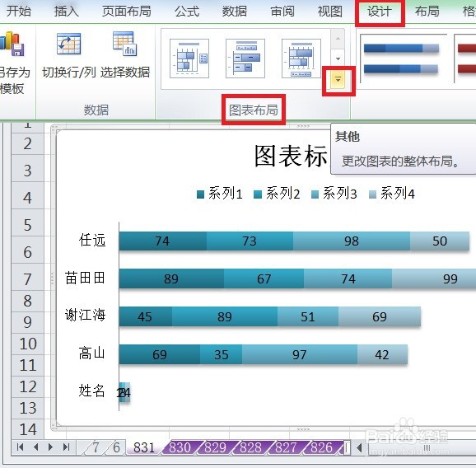Expand the chart layout gallery 其他 button
Viewport: 476px width, 468px height.
click(338, 80)
